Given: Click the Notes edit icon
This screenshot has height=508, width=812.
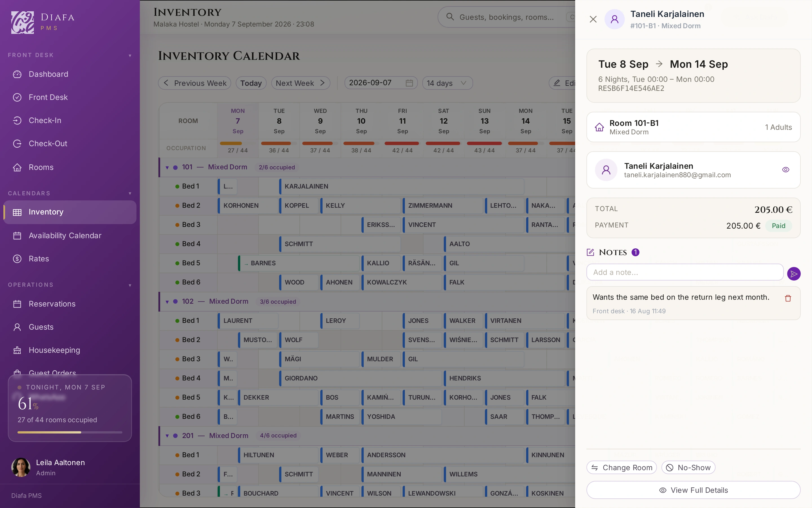Looking at the screenshot, I should 590,252.
